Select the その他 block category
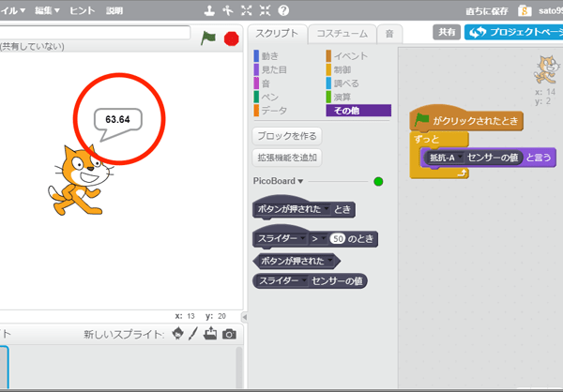The width and height of the screenshot is (563, 392). (358, 111)
